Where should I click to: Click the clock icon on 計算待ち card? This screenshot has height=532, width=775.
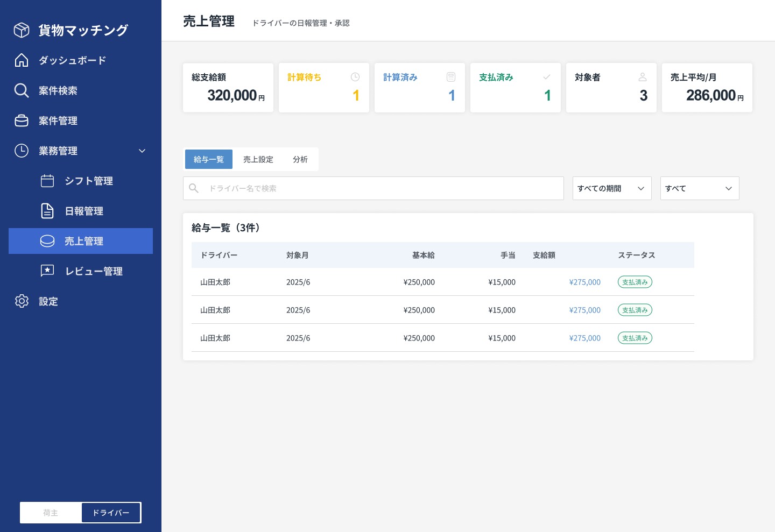355,77
